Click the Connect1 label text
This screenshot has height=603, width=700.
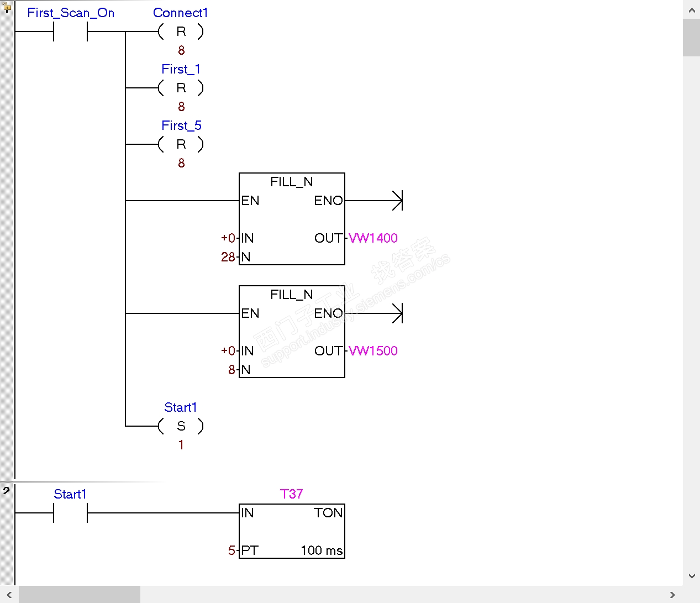(x=181, y=13)
